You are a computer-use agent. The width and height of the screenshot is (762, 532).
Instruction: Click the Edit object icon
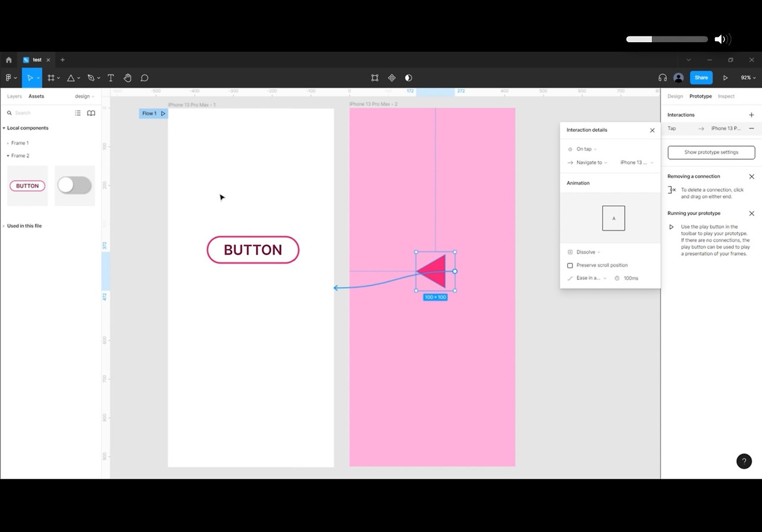(x=374, y=78)
